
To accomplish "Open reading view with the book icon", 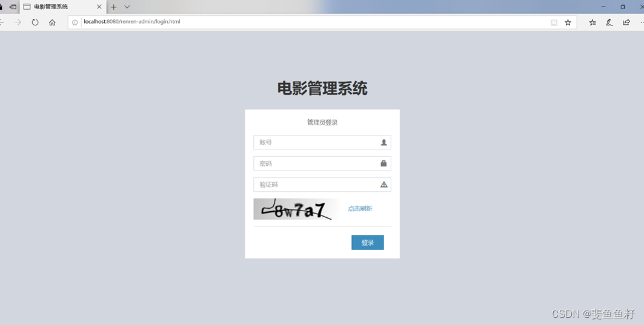I will (554, 22).
